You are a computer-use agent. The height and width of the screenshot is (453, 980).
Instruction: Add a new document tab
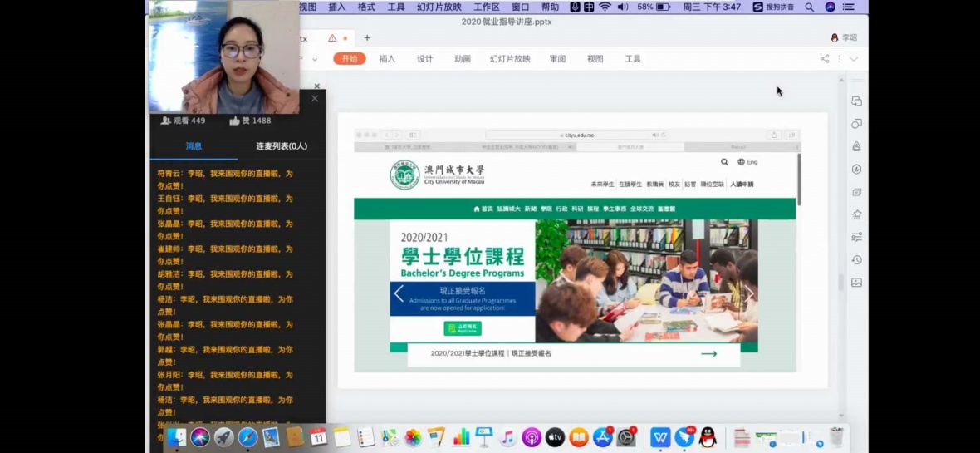pyautogui.click(x=367, y=38)
